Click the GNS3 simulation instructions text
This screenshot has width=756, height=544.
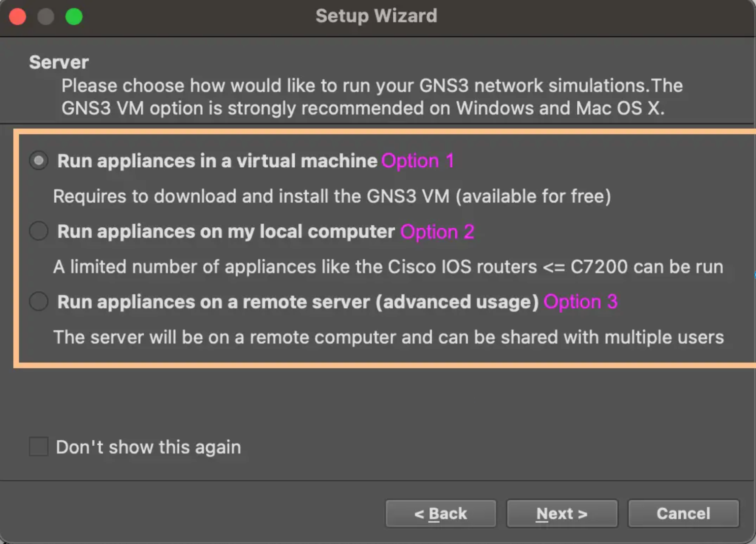pos(372,96)
